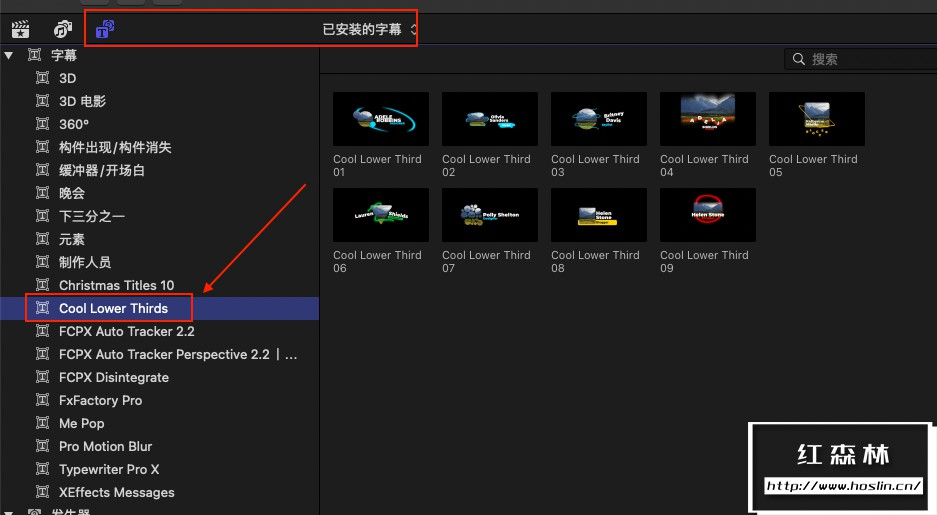Image resolution: width=937 pixels, height=515 pixels.
Task: Click the title icon beside FCPX Auto Tracker 2.2
Action: click(x=42, y=331)
